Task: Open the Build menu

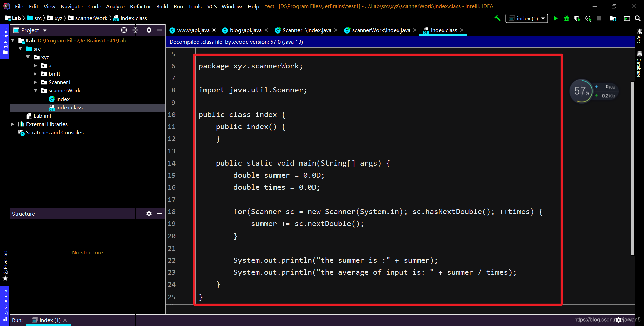Action: 162,6
